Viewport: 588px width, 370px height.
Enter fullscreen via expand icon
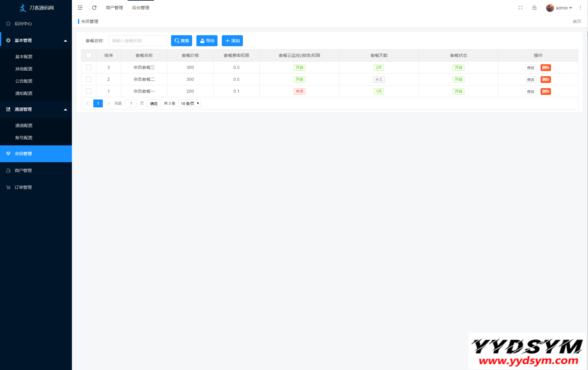point(520,8)
